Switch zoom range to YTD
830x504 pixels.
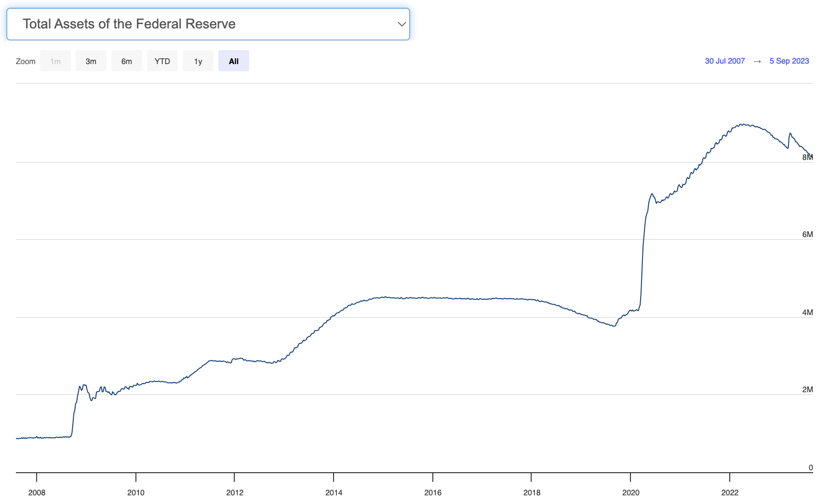pos(162,61)
